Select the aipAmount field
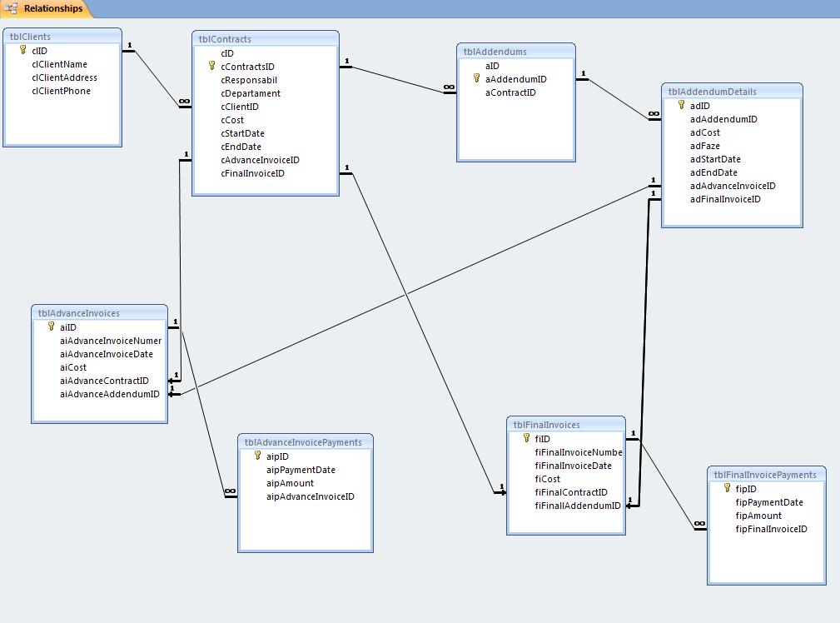Viewport: 840px width, 623px height. 290,484
